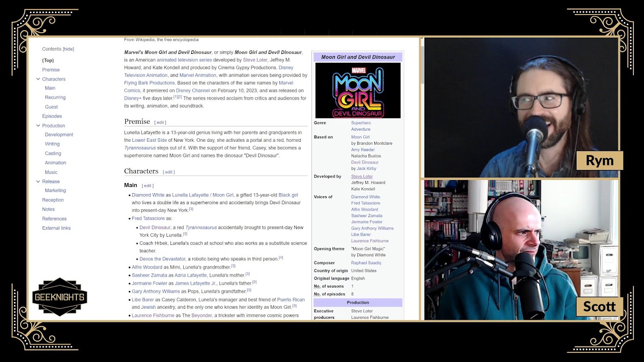The image size is (644, 362).
Task: Click footnote [4] after Devos entry
Action: [281, 258]
